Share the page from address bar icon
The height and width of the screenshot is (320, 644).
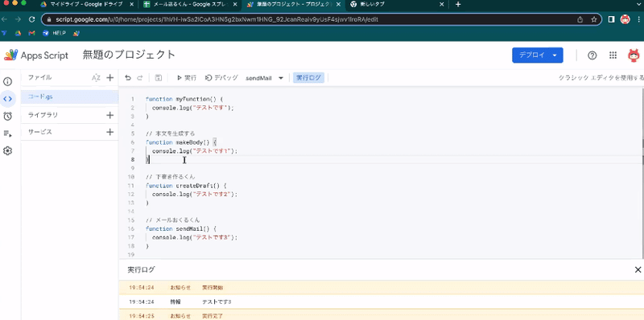point(580,19)
